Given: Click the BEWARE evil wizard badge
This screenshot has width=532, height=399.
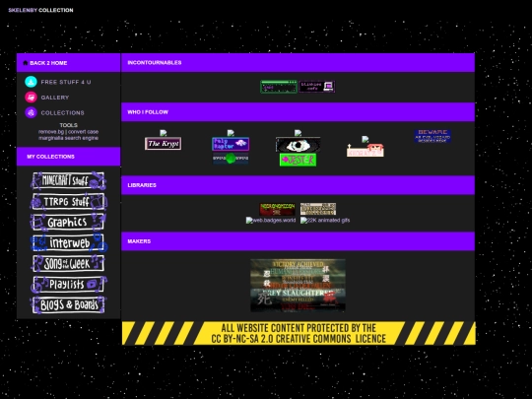Looking at the screenshot, I should pos(432,136).
